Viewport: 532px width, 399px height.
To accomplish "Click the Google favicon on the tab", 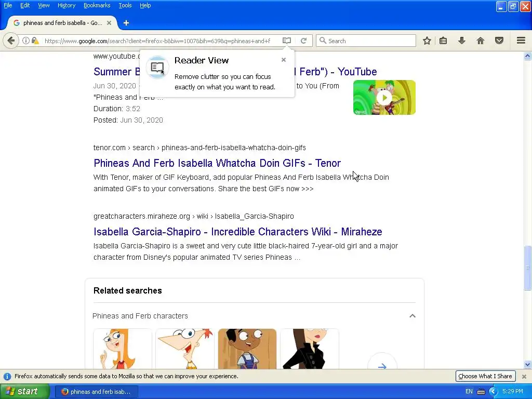I will (16, 23).
